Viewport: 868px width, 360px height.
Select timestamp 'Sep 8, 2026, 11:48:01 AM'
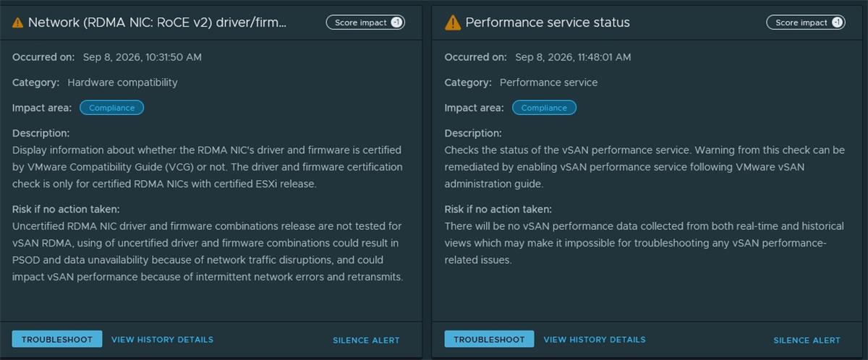pyautogui.click(x=573, y=57)
